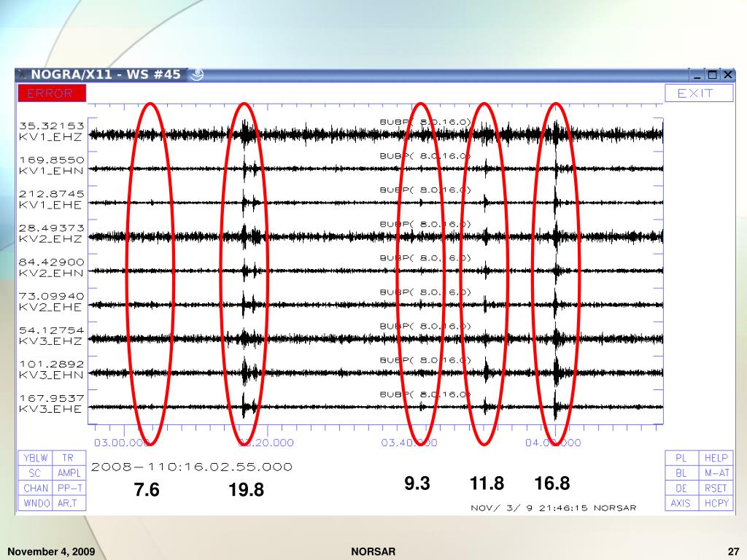Click the 03.00.000 time axis label
Viewport: 747px width, 560px height.
pos(122,443)
